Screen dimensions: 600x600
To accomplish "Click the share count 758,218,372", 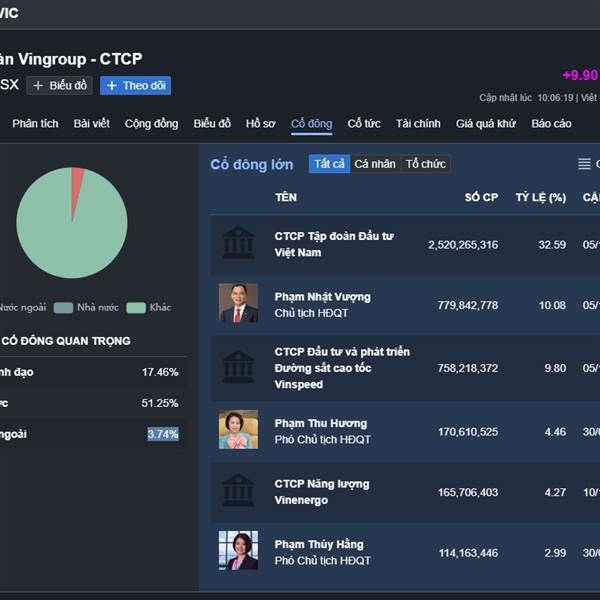I will 468,368.
